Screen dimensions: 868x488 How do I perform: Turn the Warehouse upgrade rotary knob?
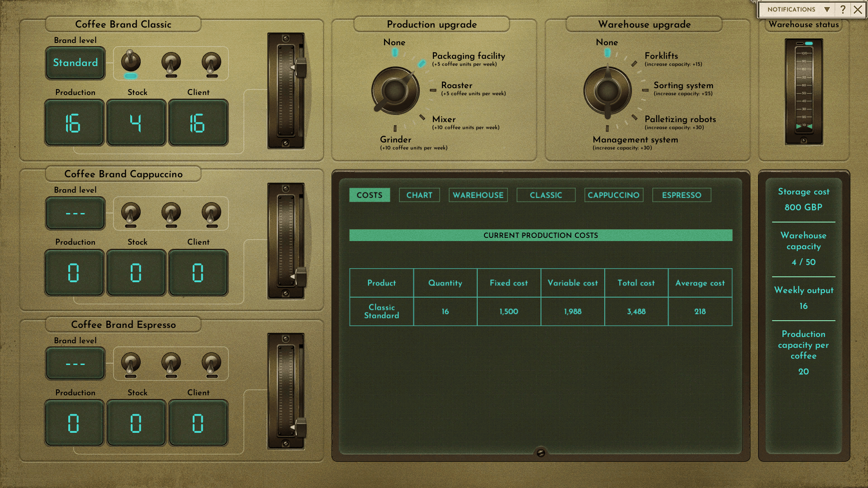coord(607,90)
